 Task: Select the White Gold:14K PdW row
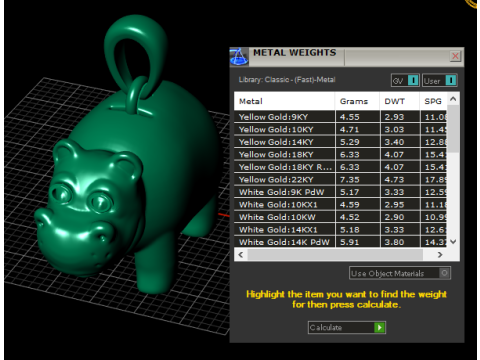(x=340, y=242)
